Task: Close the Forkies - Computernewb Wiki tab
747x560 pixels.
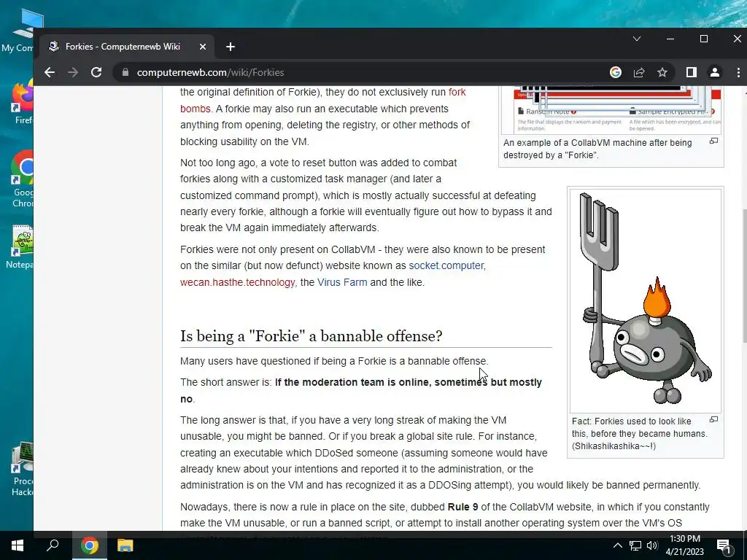Action: 203,47
